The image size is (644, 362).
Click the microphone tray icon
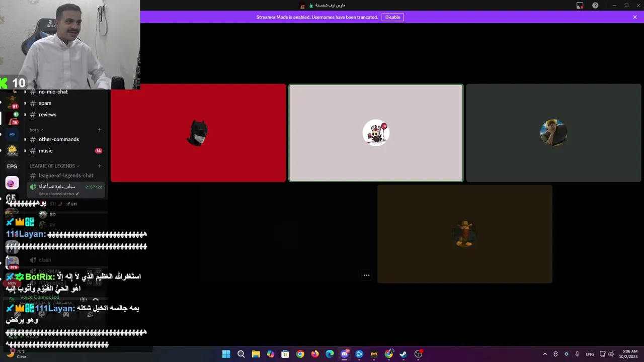(577, 354)
